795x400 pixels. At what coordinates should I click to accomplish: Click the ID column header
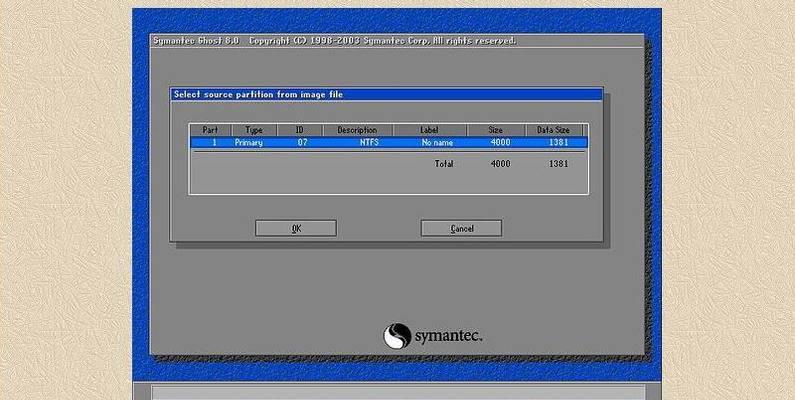pyautogui.click(x=300, y=130)
